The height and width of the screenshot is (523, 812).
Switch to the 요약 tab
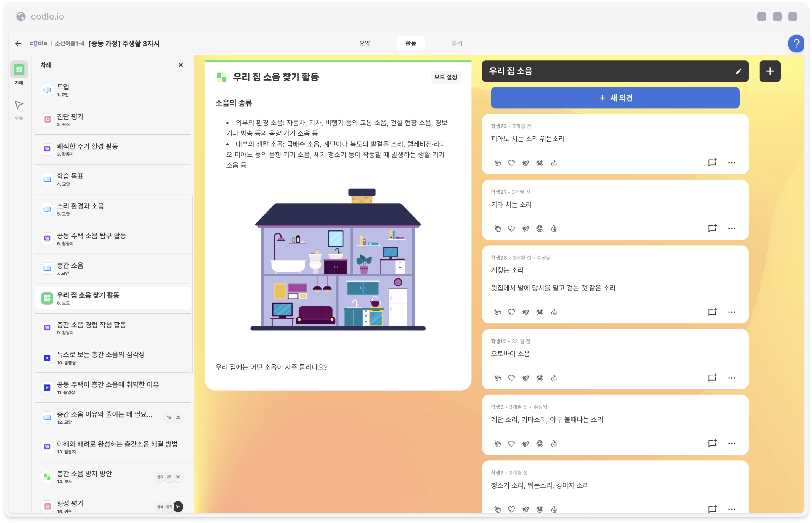(364, 44)
